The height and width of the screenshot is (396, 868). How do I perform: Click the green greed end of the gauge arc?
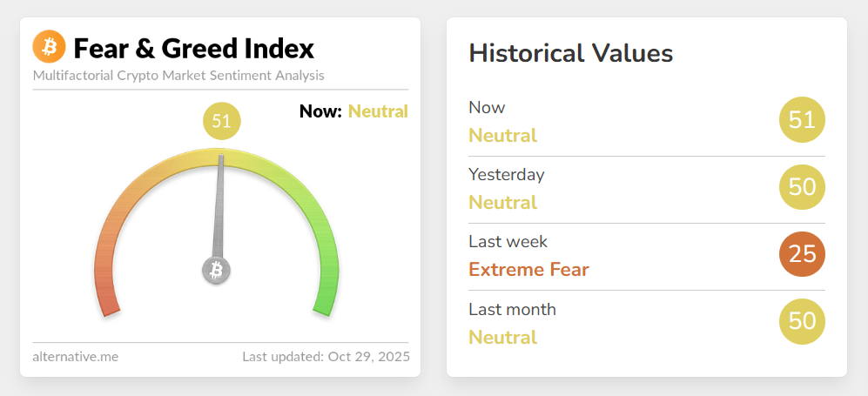click(x=326, y=293)
